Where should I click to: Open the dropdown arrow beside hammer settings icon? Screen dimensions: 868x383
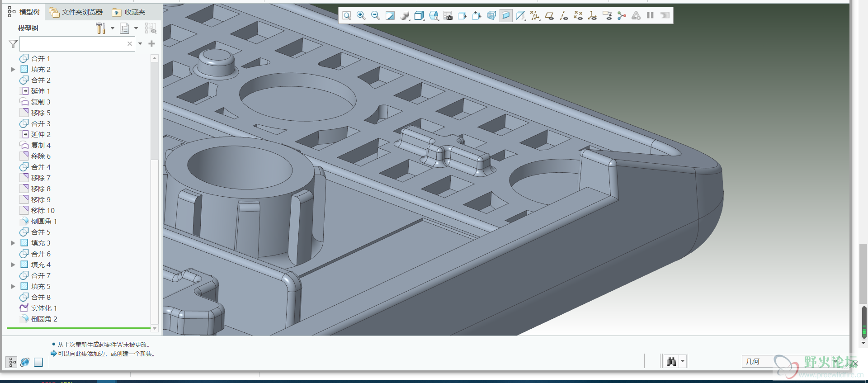pyautogui.click(x=113, y=28)
